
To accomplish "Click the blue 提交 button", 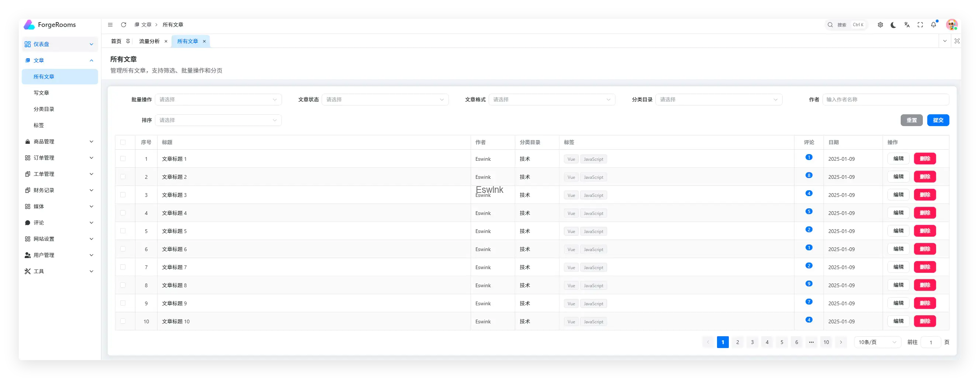I will pos(938,120).
